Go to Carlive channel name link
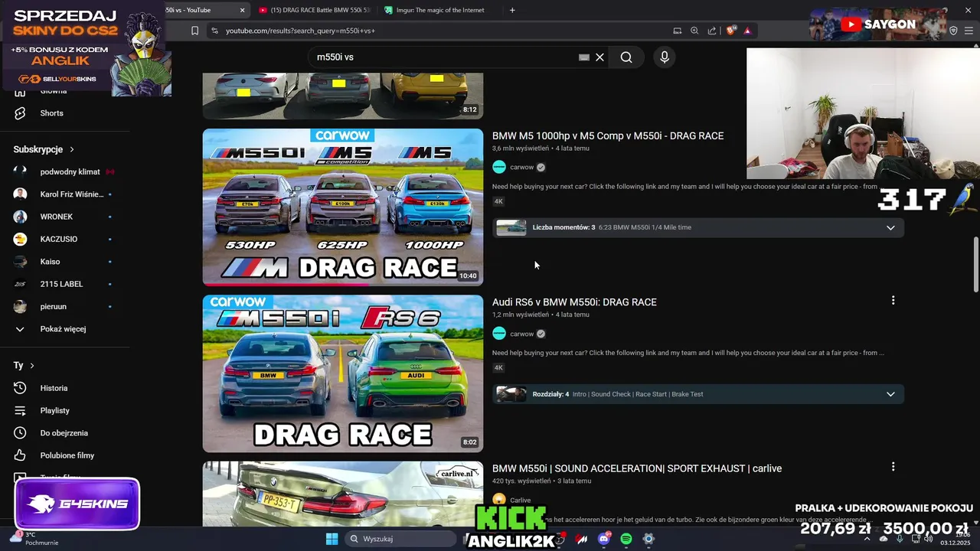This screenshot has height=551, width=980. tap(520, 500)
